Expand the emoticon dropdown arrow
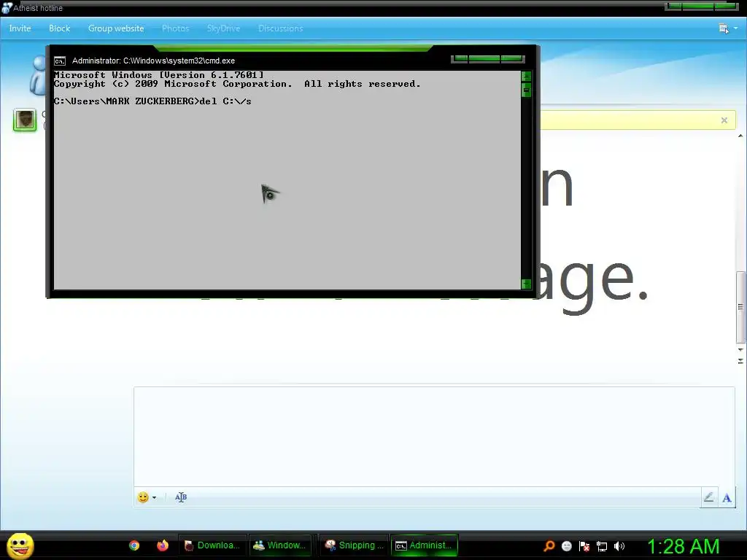Image resolution: width=747 pixels, height=560 pixels. [155, 497]
